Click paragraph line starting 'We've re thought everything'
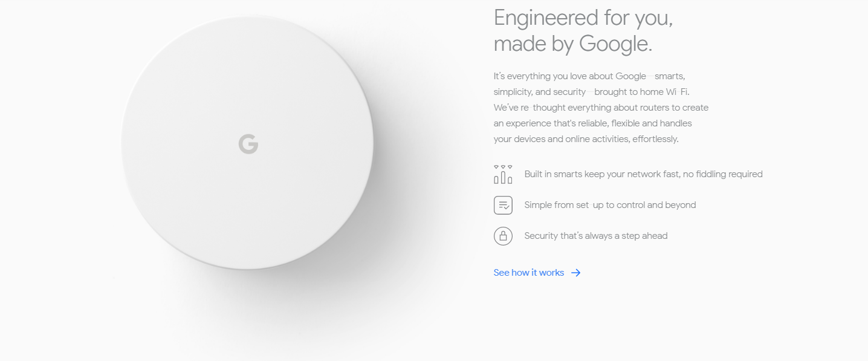The image size is (868, 361). [x=601, y=108]
